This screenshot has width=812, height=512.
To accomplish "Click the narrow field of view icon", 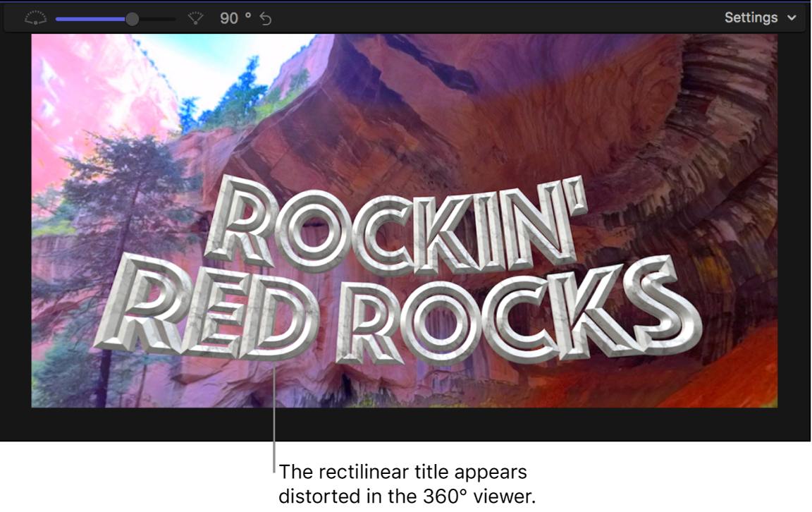I will 195,18.
